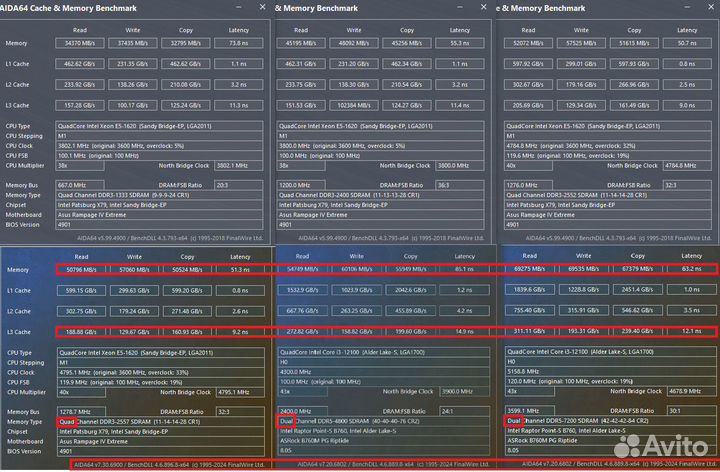The width and height of the screenshot is (720, 472).
Task: Click the 12.1 ns L3 latency value
Action: [x=692, y=331]
